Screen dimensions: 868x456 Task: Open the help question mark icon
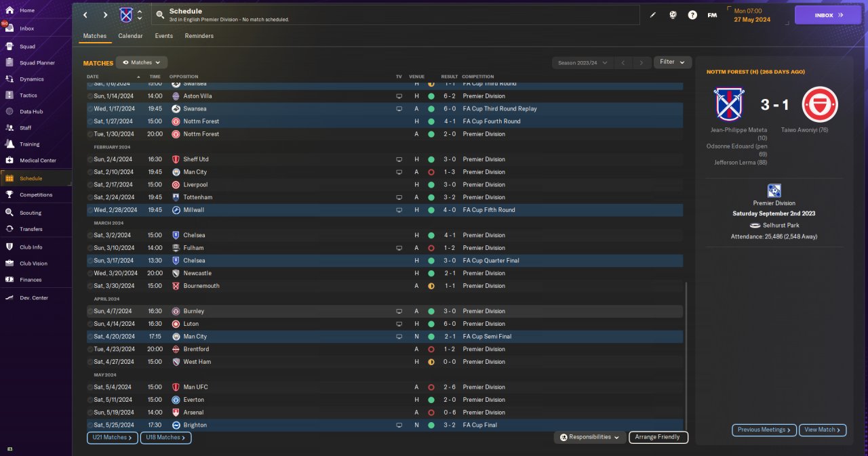click(692, 15)
